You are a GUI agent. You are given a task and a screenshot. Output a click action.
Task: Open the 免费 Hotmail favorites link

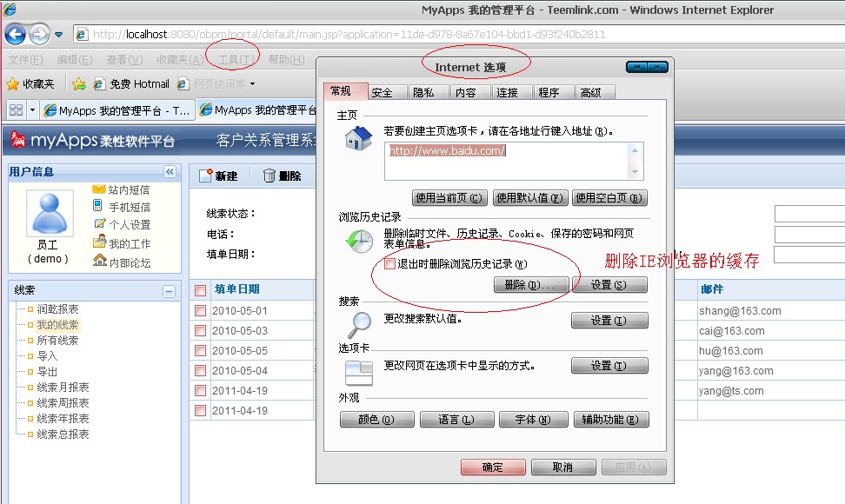tap(131, 84)
